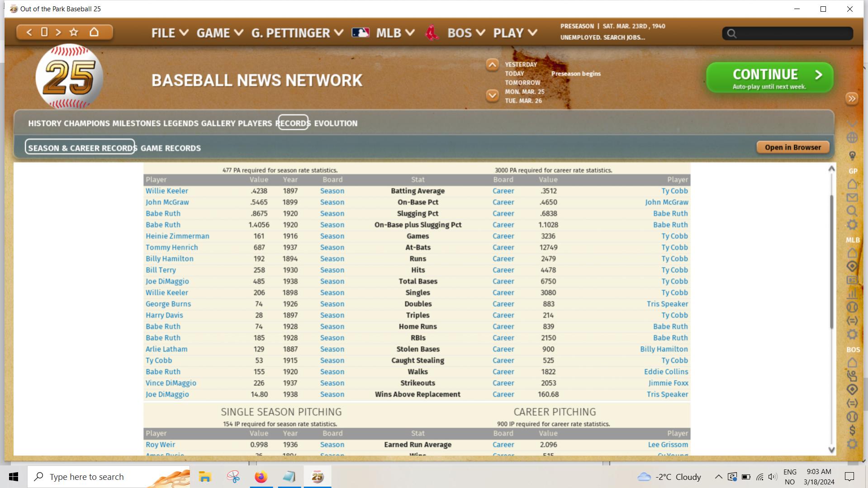This screenshot has width=868, height=488.
Task: Switch to the EVOLUTION tab
Action: (335, 123)
